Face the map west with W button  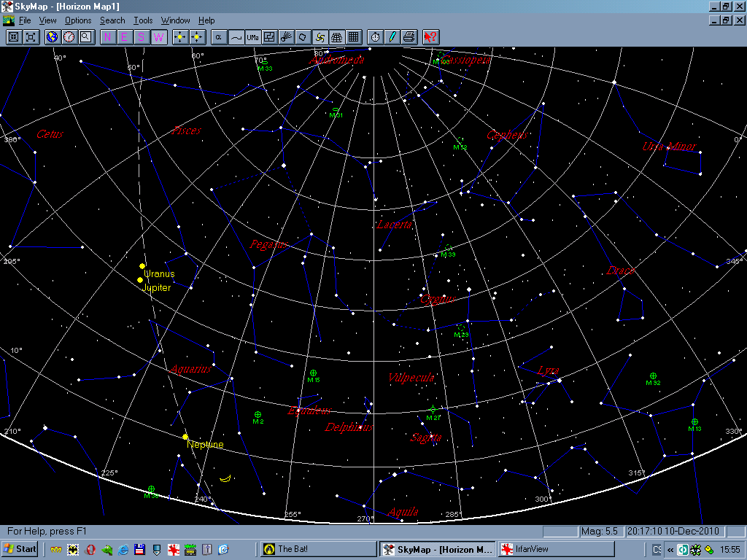click(x=158, y=37)
